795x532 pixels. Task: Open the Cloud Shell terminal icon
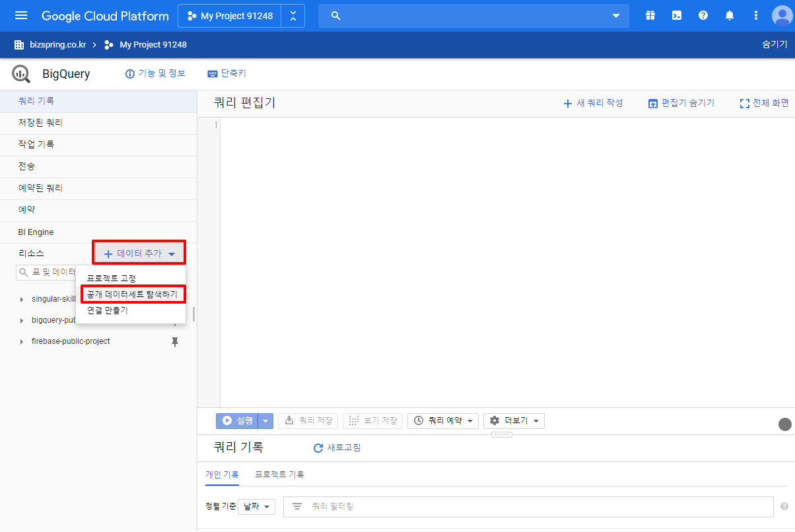coord(676,15)
